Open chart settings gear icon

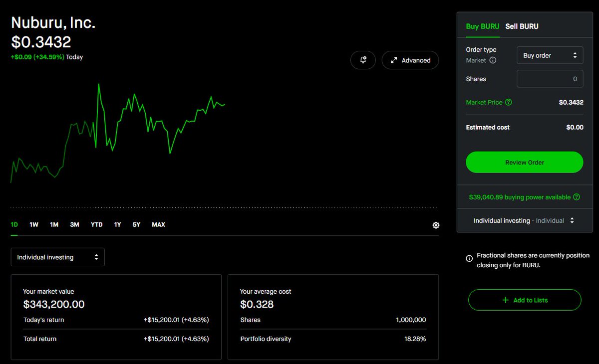436,225
